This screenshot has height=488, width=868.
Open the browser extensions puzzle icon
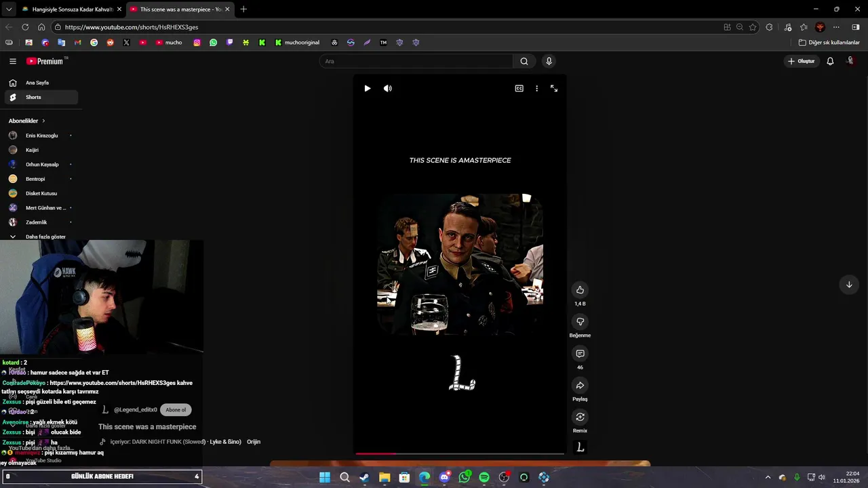pyautogui.click(x=769, y=27)
